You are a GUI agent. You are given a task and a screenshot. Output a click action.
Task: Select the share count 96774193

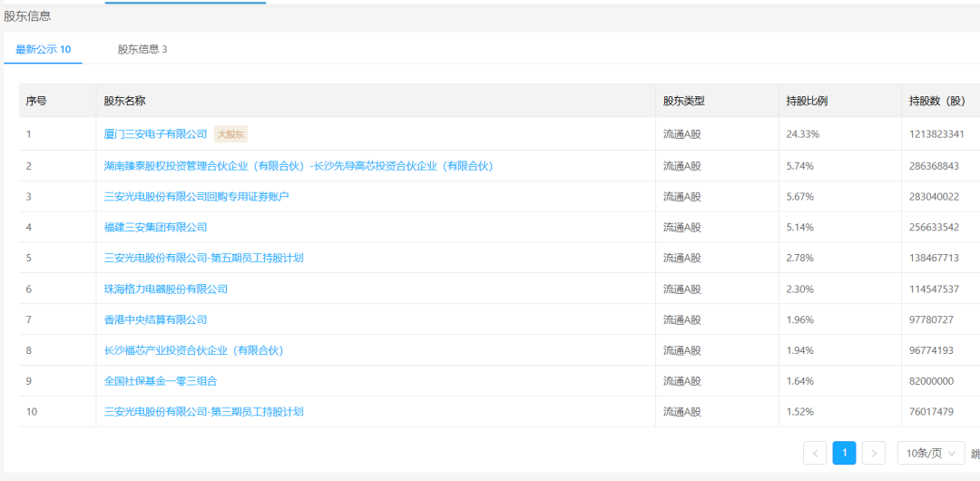(x=931, y=350)
